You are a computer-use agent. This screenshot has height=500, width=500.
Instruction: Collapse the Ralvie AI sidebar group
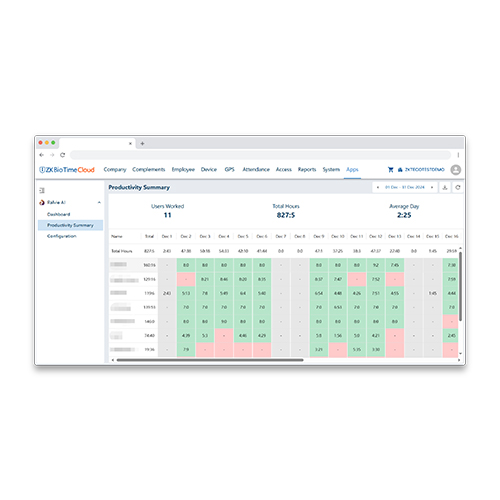click(99, 202)
